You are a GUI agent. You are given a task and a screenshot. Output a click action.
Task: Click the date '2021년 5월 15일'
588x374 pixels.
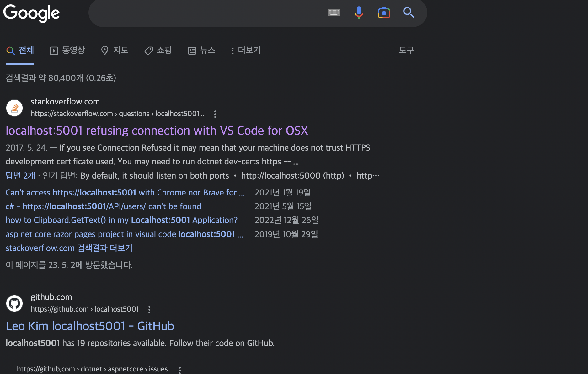(283, 206)
